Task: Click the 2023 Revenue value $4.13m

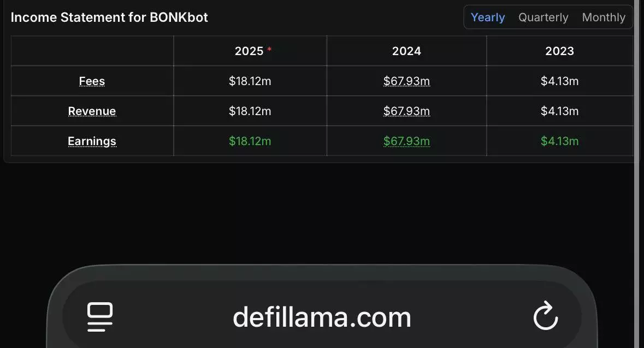Action: coord(559,111)
